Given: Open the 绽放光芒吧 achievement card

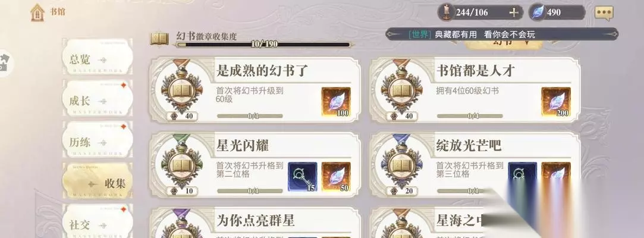Looking at the screenshot, I should point(475,164).
